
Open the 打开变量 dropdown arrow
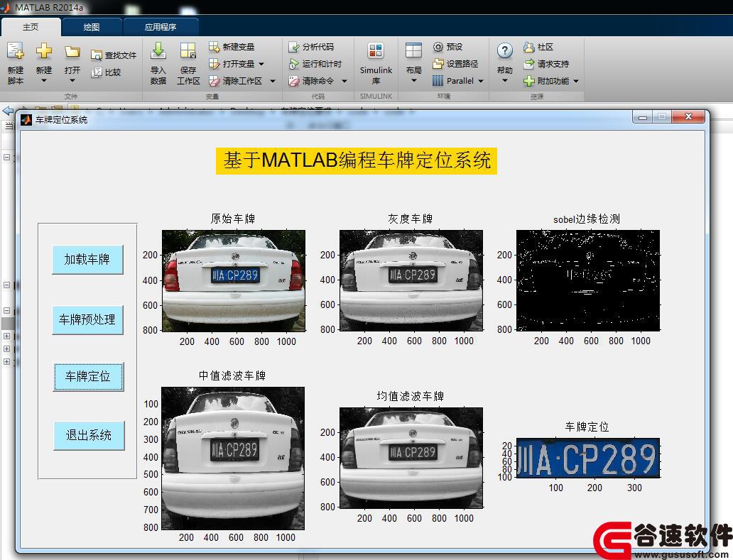coord(261,64)
